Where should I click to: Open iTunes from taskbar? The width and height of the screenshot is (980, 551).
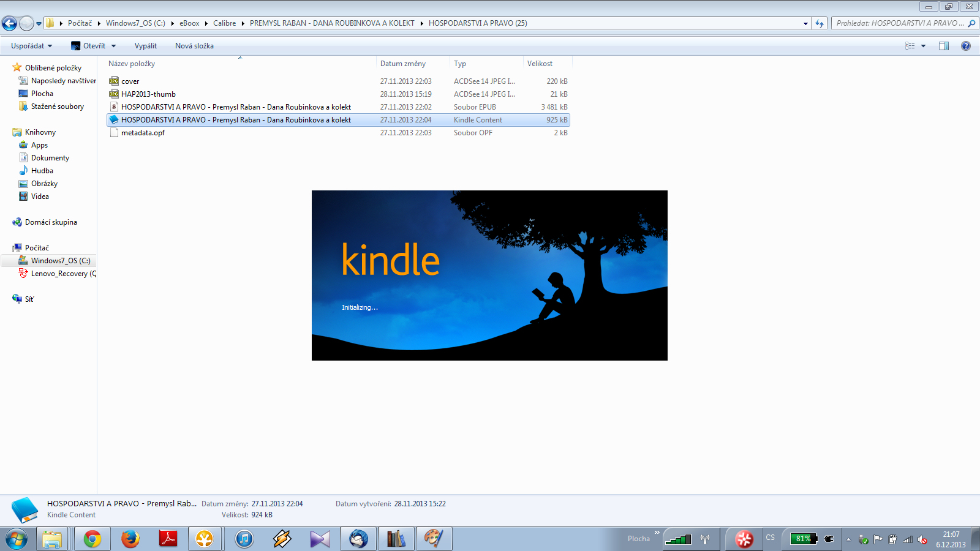coord(244,539)
